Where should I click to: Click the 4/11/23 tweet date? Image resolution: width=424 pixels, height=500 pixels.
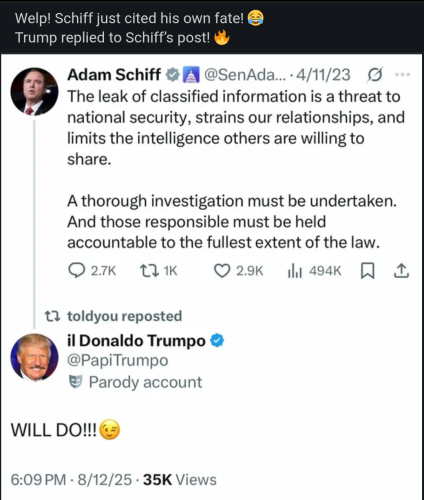[323, 75]
